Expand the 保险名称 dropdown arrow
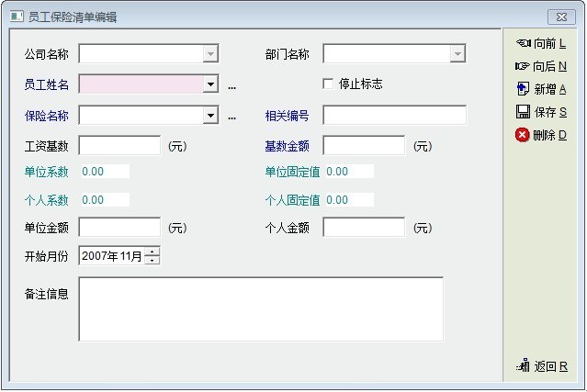 click(210, 115)
